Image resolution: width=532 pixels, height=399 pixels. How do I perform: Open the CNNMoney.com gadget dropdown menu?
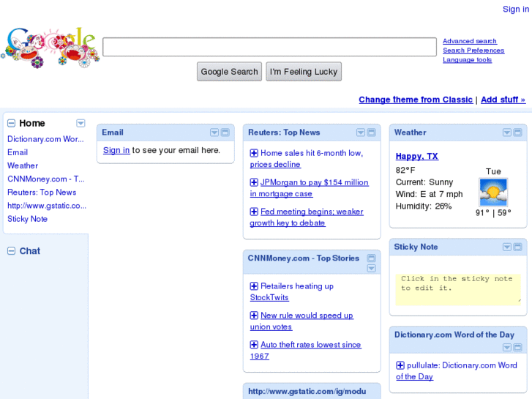tap(372, 269)
